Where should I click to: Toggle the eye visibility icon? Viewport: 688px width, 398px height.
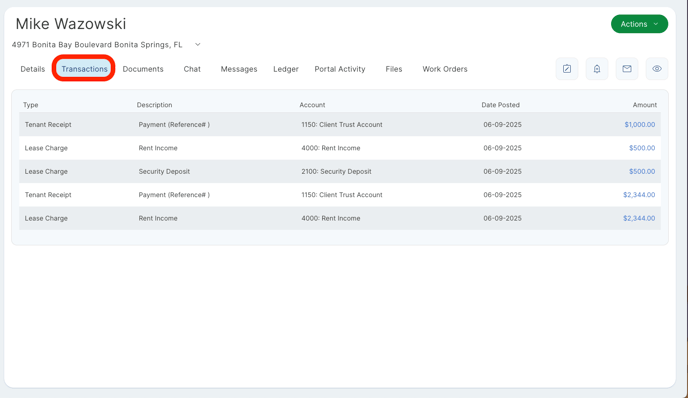(x=657, y=69)
